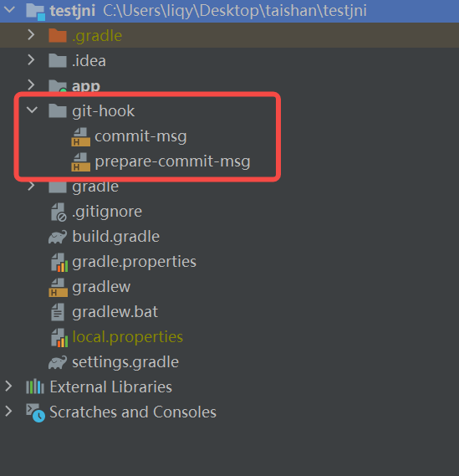459x476 pixels.
Task: Click the gradlew.bat text file icon
Action: tap(58, 312)
